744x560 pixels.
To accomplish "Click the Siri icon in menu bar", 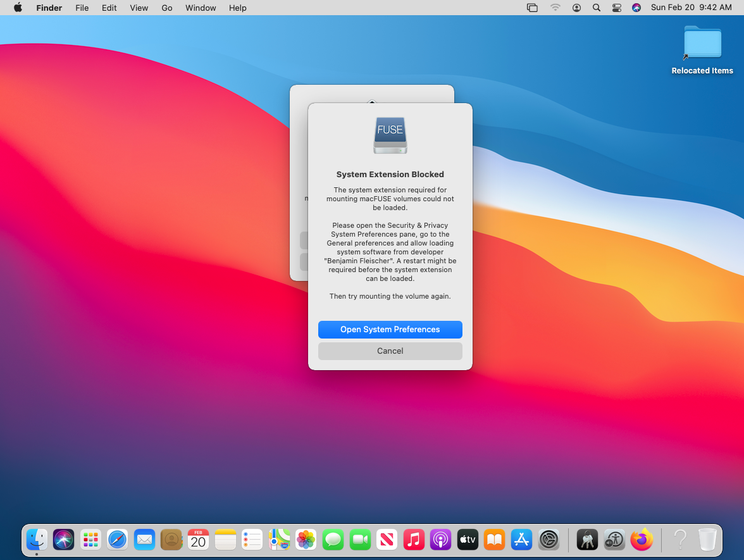I will tap(636, 8).
